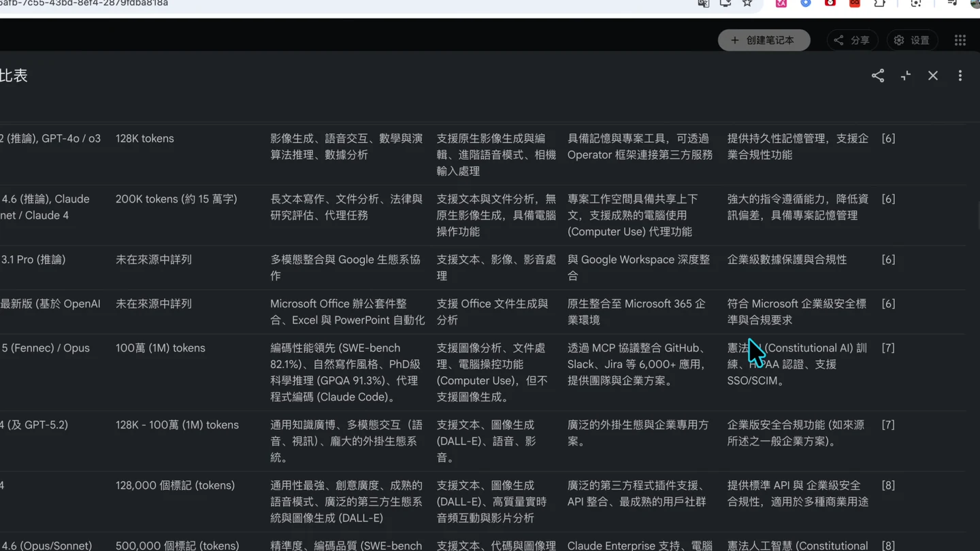This screenshot has width=980, height=551.
Task: Click the '4.6 (Opus/Sonnet)' model cell
Action: [46, 546]
